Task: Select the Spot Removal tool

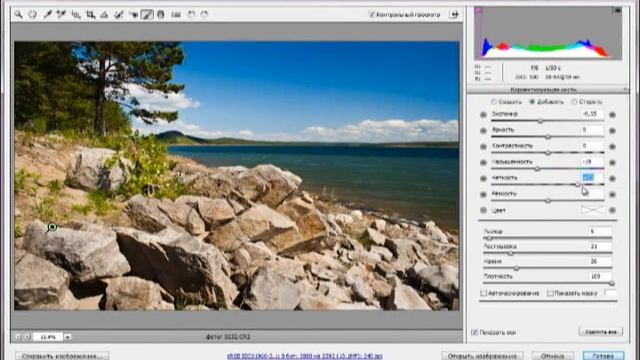Action: (119, 15)
